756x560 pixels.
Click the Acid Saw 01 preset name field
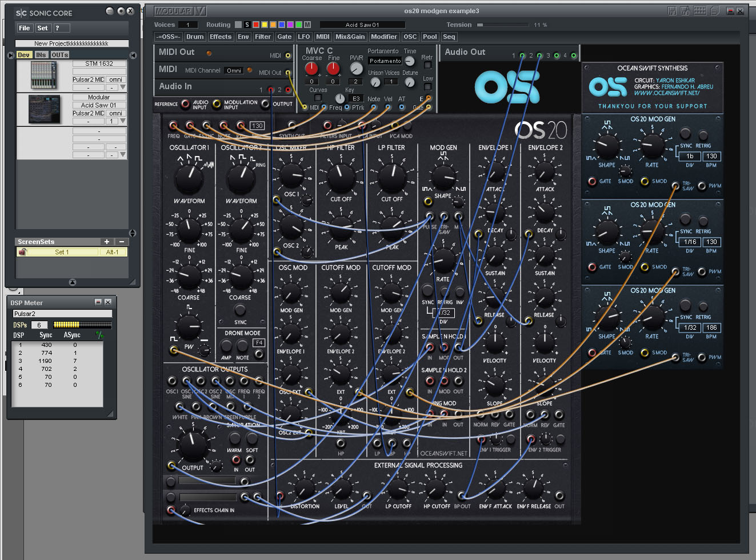click(362, 25)
